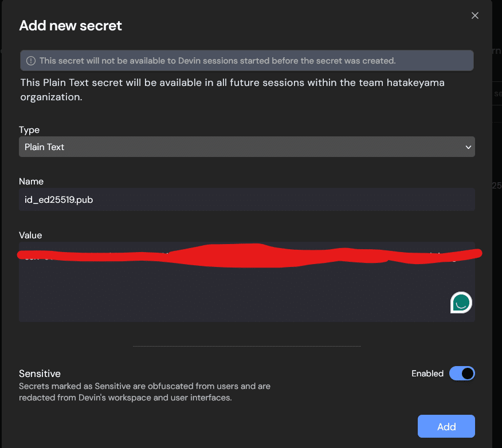
Task: Click the Name field label
Action: pos(31,181)
